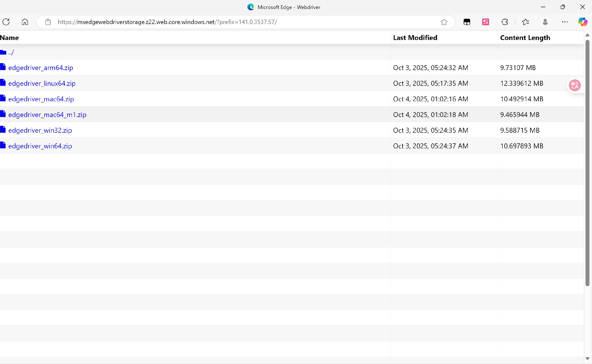
Task: Download edgedriver_linux64.zip
Action: tap(42, 83)
